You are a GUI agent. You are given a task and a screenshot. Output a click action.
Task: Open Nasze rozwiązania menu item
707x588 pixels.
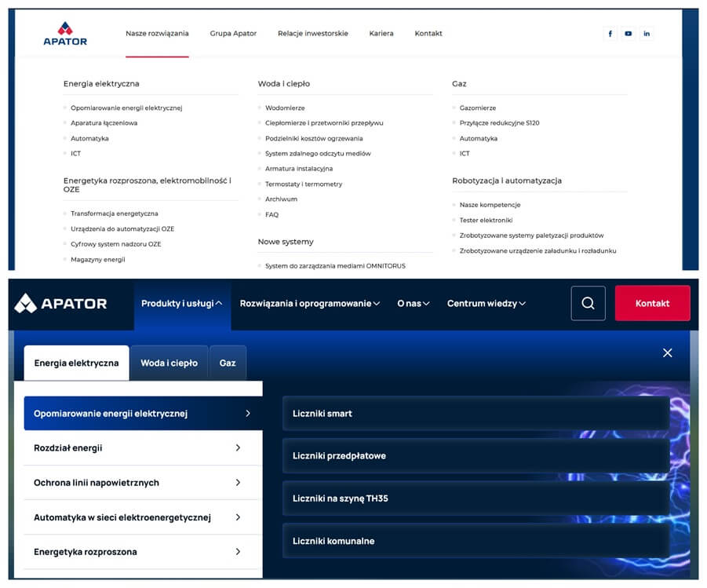[x=157, y=34]
